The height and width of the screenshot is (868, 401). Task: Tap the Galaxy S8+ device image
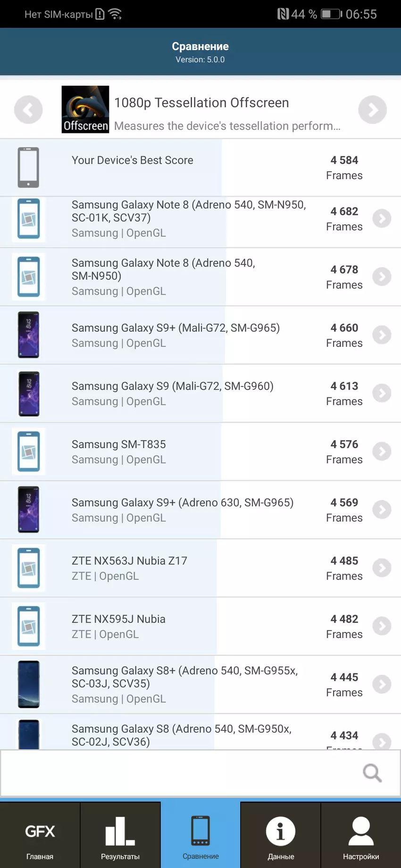29,684
